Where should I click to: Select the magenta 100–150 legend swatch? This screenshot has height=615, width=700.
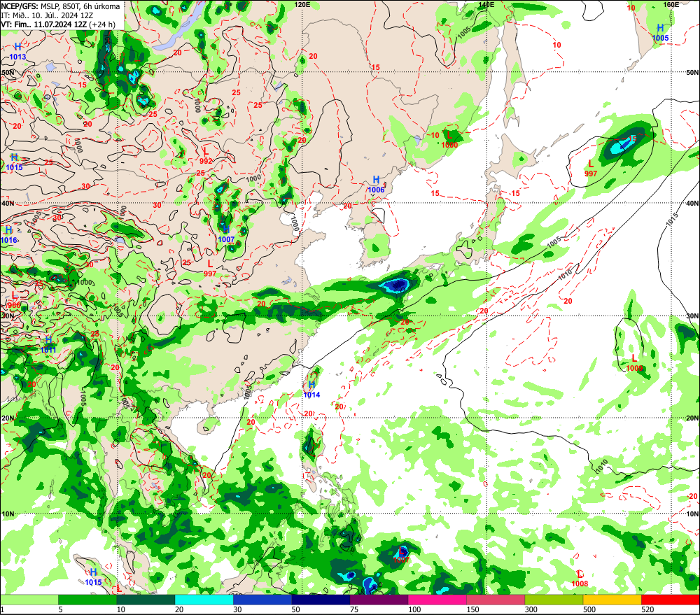[x=437, y=600]
